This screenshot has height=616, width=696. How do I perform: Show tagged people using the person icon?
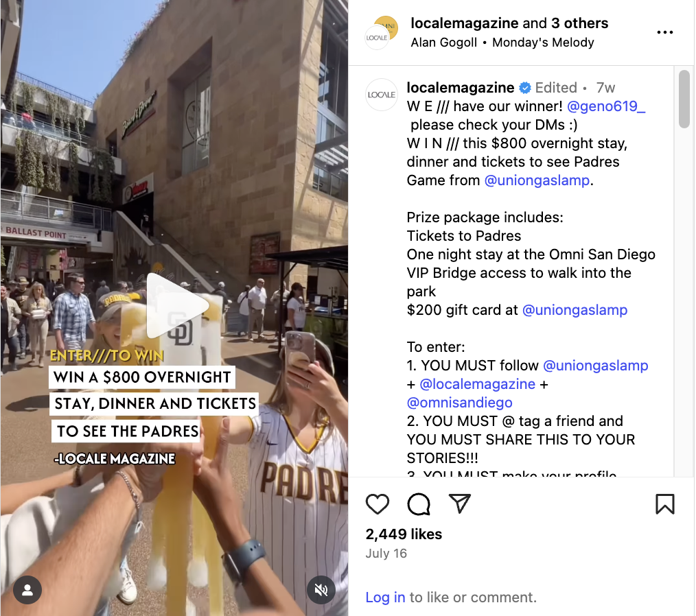(27, 590)
